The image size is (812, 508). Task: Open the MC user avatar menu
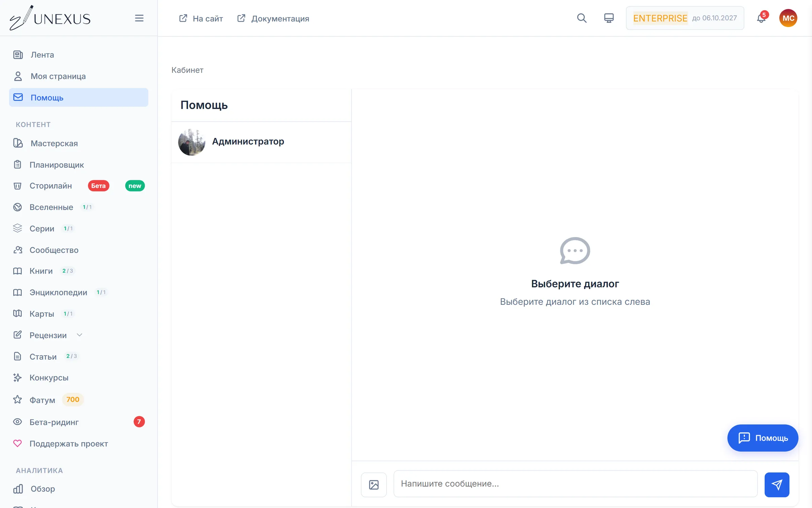click(788, 18)
